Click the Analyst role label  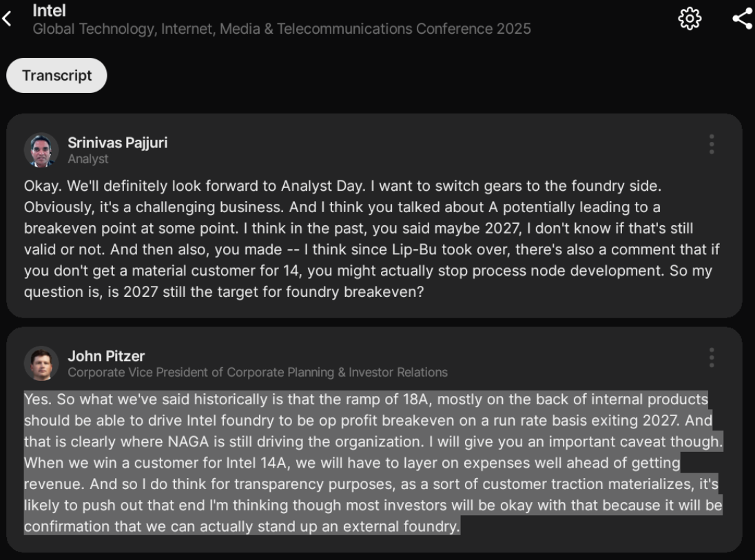coord(88,159)
